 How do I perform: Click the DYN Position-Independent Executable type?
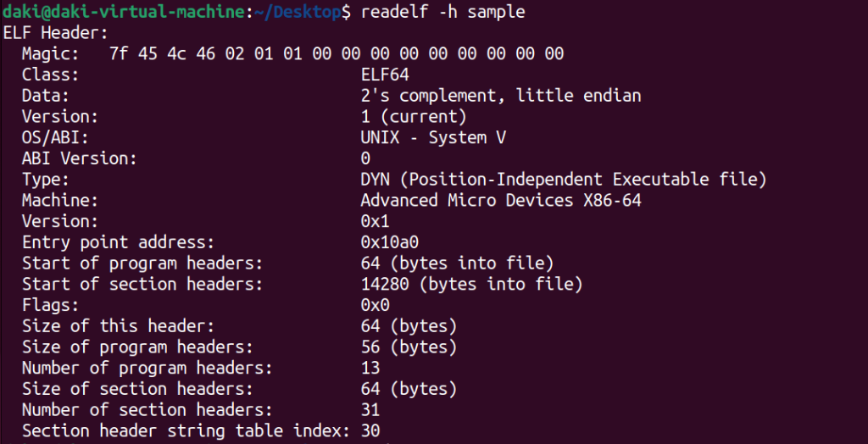[x=564, y=180]
